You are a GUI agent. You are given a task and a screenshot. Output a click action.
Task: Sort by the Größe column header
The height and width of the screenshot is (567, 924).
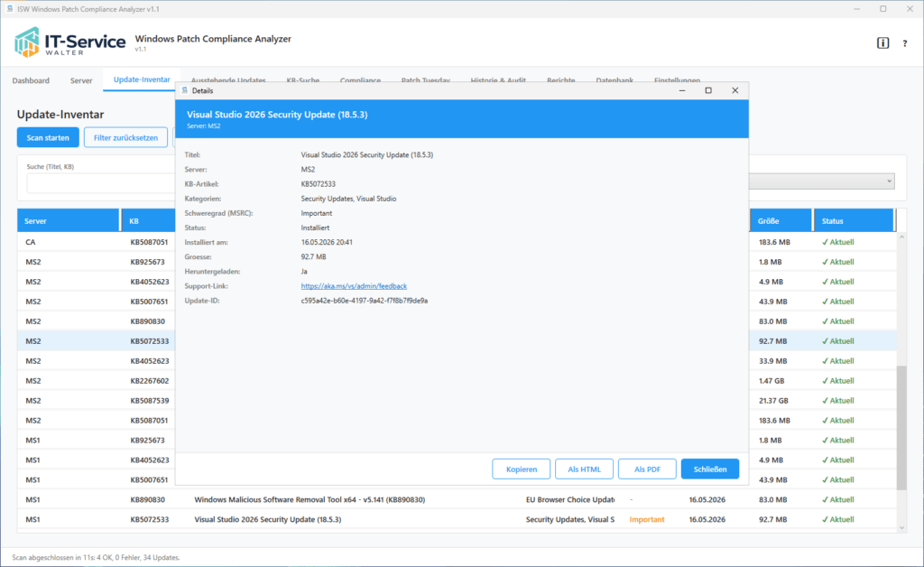tap(781, 221)
